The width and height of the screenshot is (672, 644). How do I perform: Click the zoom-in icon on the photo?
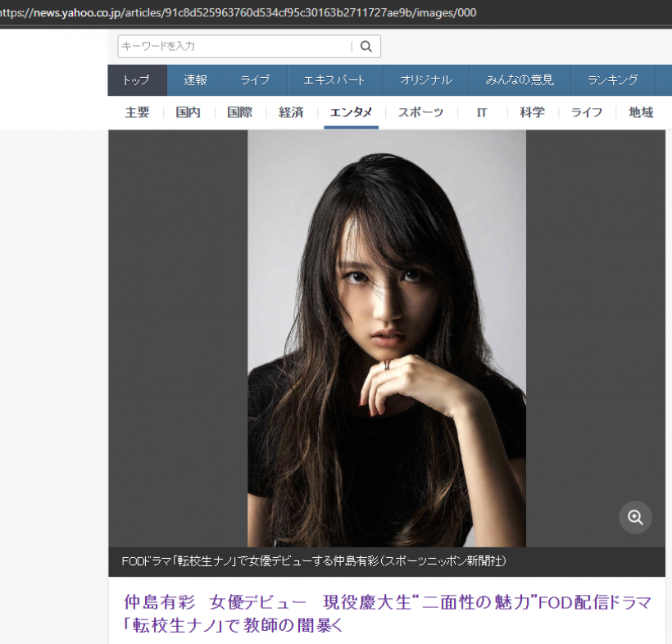pyautogui.click(x=635, y=517)
